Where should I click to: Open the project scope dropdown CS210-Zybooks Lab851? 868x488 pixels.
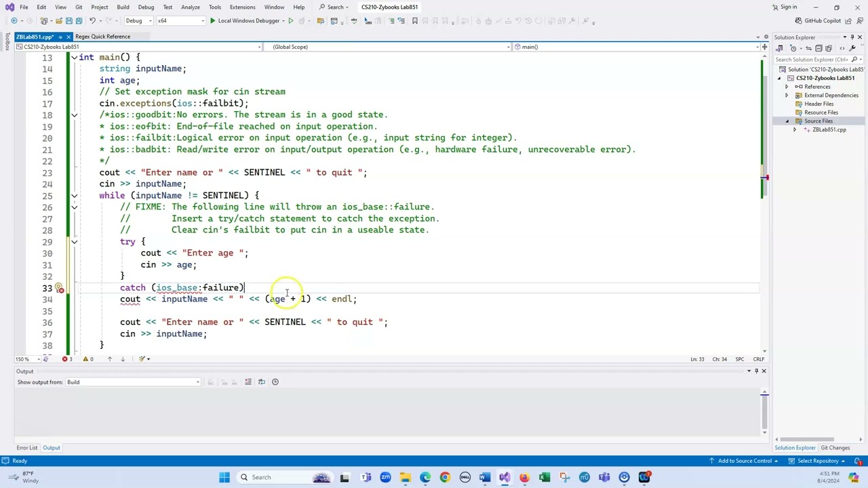tap(138, 47)
